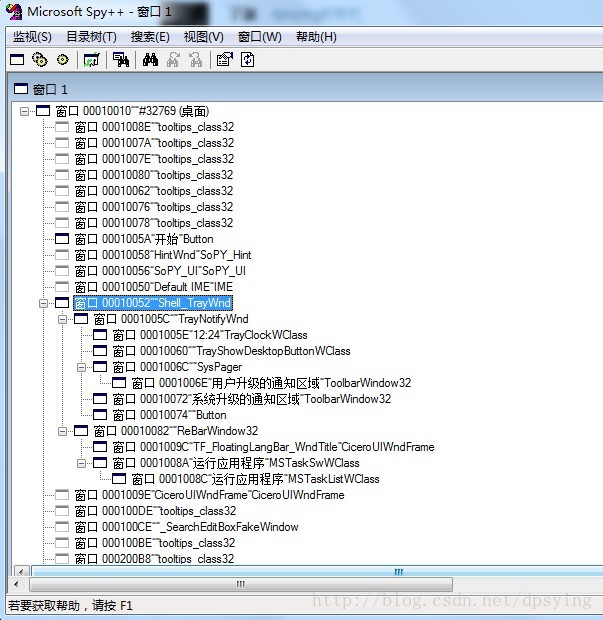Screen dimensions: 603x620
Task: Open the Windows view toolbar icon
Action: tap(17, 60)
